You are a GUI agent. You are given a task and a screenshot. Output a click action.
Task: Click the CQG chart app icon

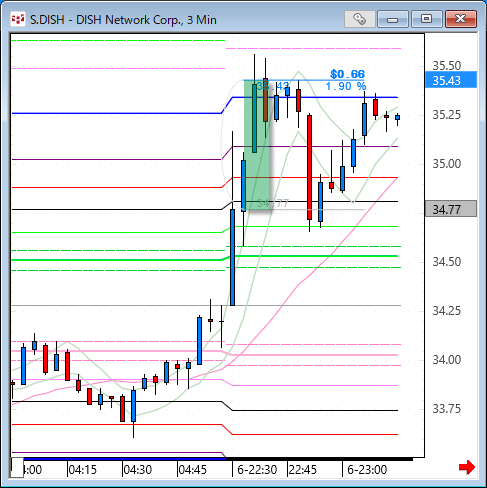point(18,19)
